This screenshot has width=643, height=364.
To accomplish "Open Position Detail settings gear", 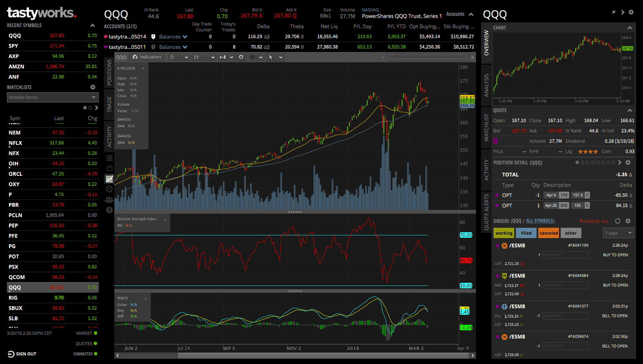I will [628, 162].
